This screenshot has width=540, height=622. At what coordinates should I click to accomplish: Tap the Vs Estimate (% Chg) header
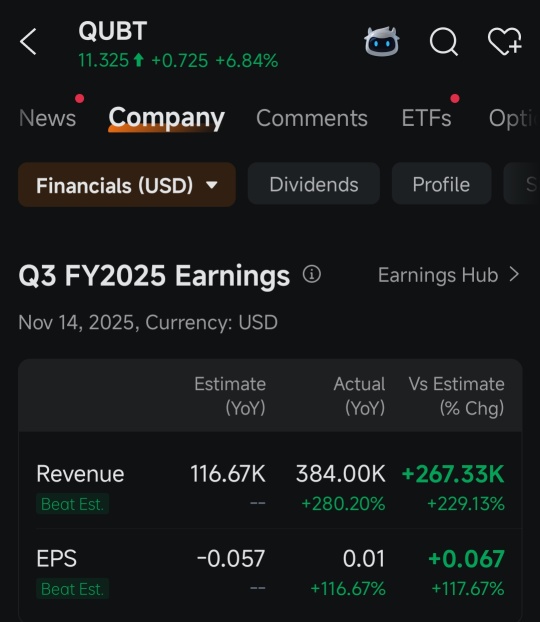pos(457,395)
